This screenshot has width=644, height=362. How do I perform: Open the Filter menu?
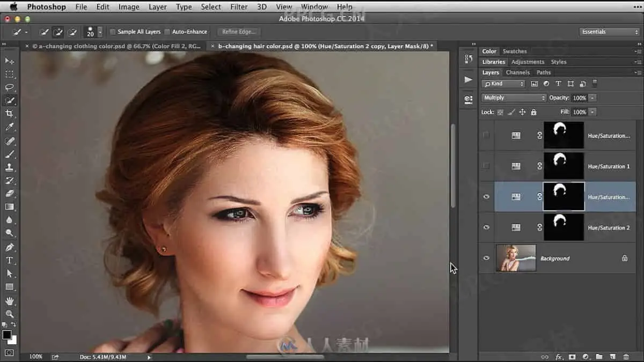pyautogui.click(x=239, y=7)
